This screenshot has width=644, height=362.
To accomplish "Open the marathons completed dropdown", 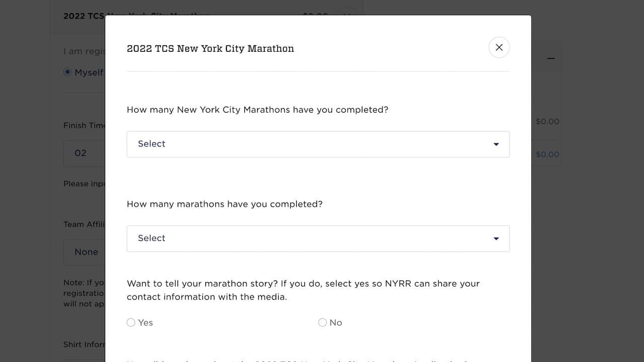I will coord(318,239).
